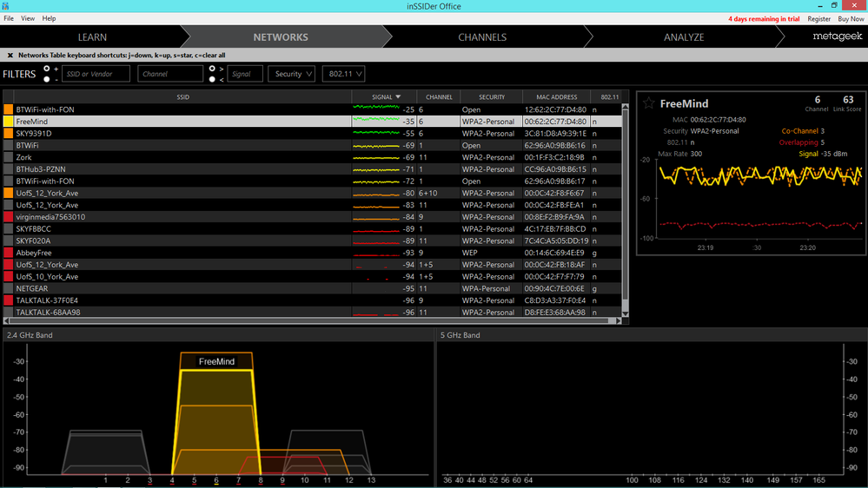Select the greater-than signal filter radio
This screenshot has width=868, height=488.
pos(212,69)
